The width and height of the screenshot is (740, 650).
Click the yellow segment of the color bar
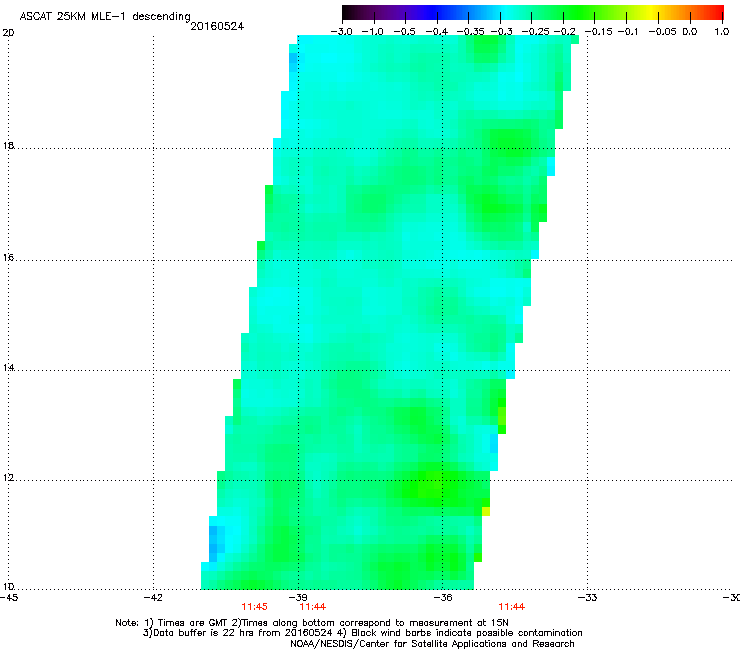tap(651, 13)
